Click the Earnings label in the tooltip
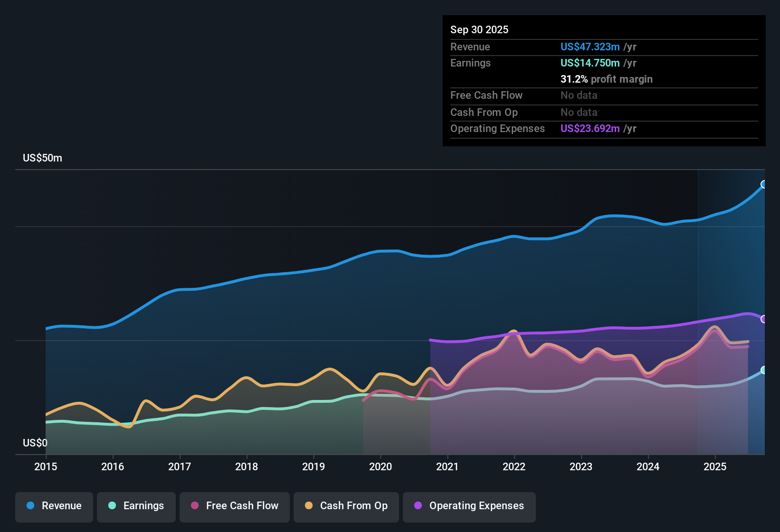This screenshot has height=532, width=780. pyautogui.click(x=470, y=63)
